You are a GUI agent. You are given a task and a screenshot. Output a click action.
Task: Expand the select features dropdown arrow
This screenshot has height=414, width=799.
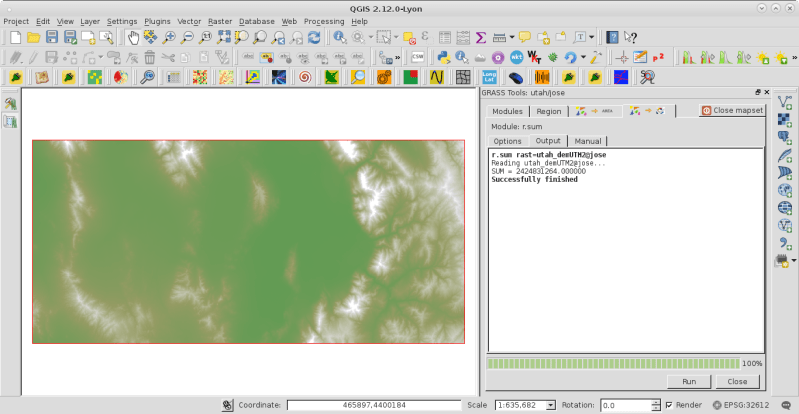[396, 37]
